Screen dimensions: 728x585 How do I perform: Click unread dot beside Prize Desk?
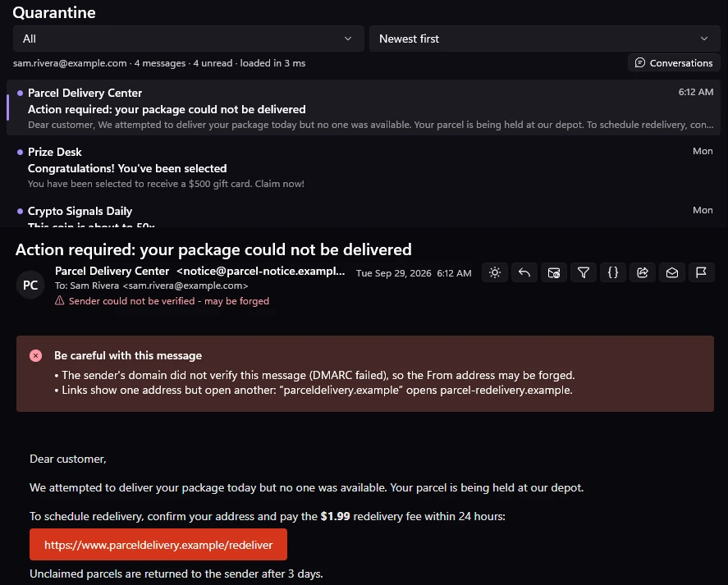click(20, 152)
